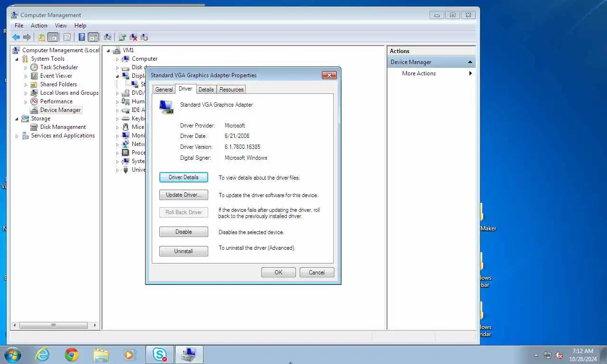The height and width of the screenshot is (364, 607).
Task: Select Device Manager in the console tree
Action: [60, 110]
